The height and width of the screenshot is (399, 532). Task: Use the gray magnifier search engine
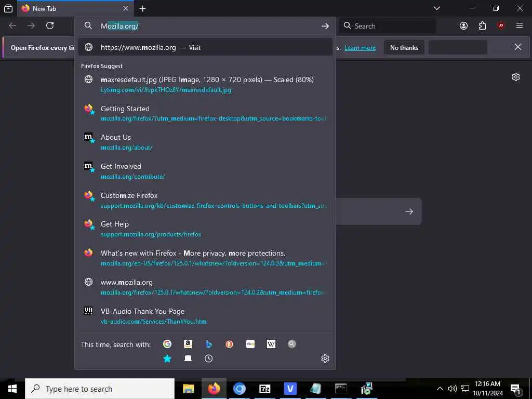tap(292, 344)
